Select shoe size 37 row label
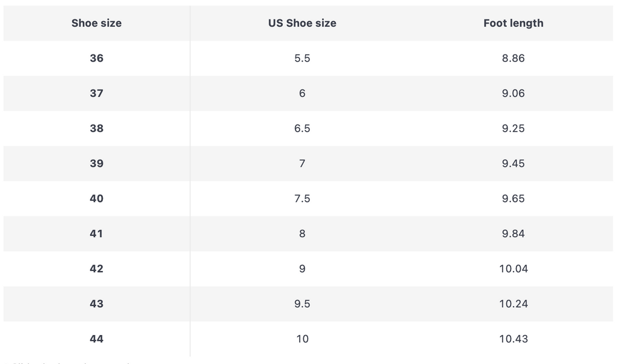 [96, 94]
